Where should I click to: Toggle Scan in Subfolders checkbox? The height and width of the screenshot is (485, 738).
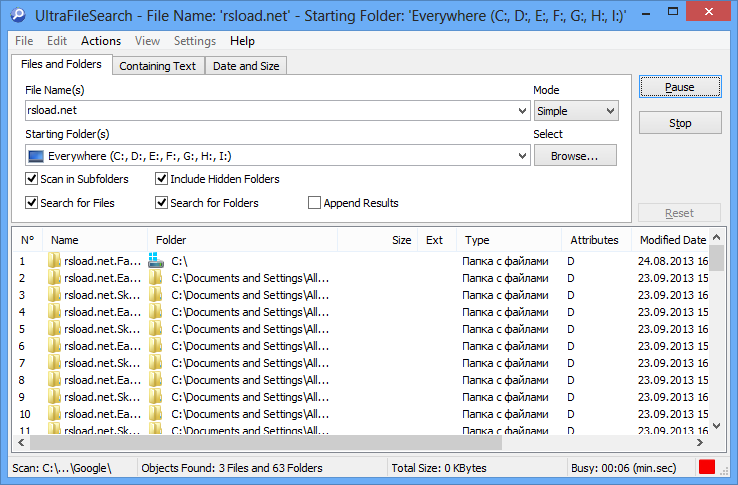point(31,178)
